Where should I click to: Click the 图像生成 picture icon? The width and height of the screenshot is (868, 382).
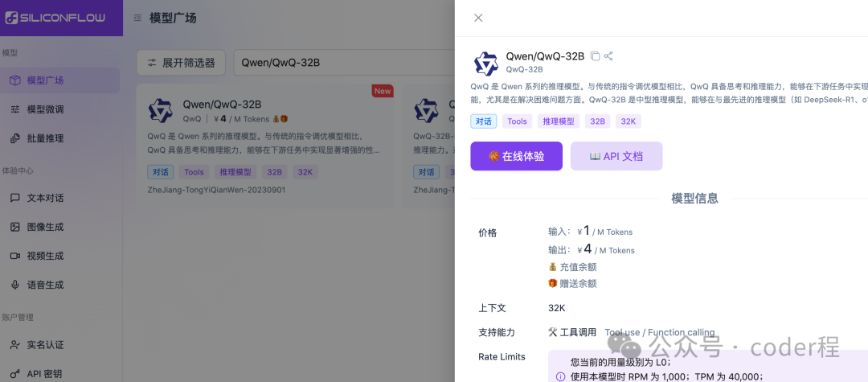(x=15, y=227)
